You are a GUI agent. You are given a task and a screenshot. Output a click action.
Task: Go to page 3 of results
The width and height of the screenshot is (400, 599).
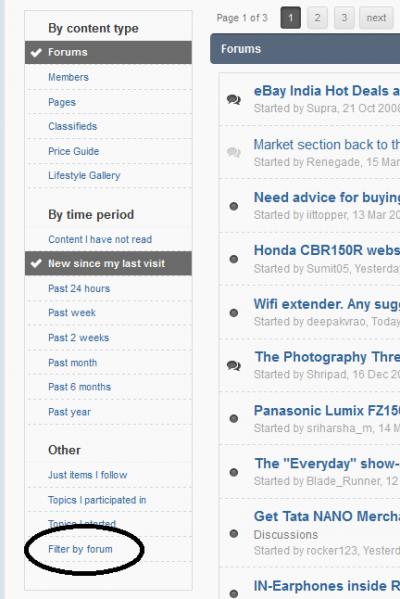344,18
